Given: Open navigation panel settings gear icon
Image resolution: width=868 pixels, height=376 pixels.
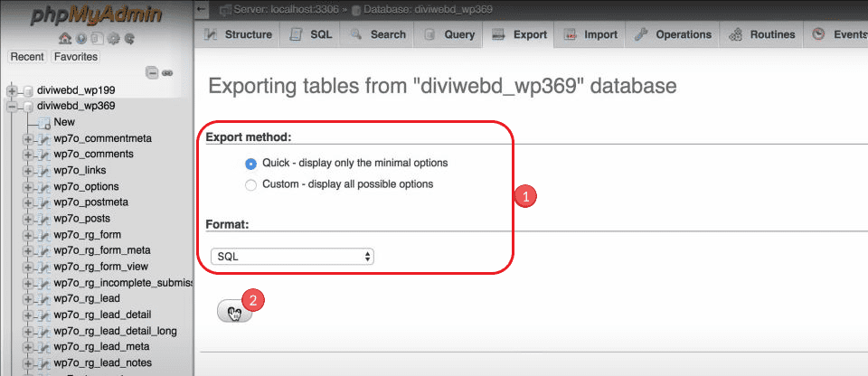Looking at the screenshot, I should [x=113, y=39].
